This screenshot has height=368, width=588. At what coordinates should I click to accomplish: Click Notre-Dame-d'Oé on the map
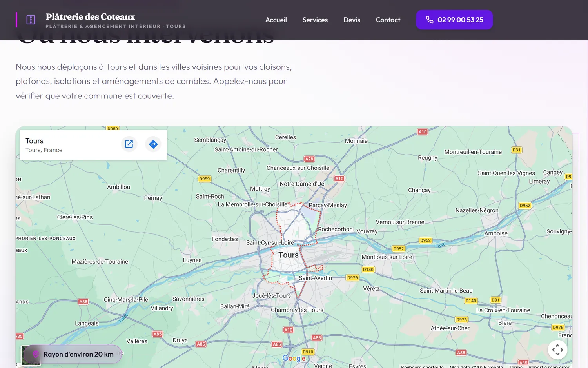coord(302,184)
